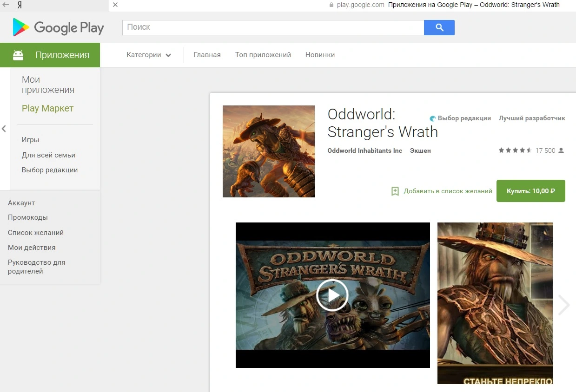Open Руководство для родителей link
The width and height of the screenshot is (576, 392).
pos(37,267)
